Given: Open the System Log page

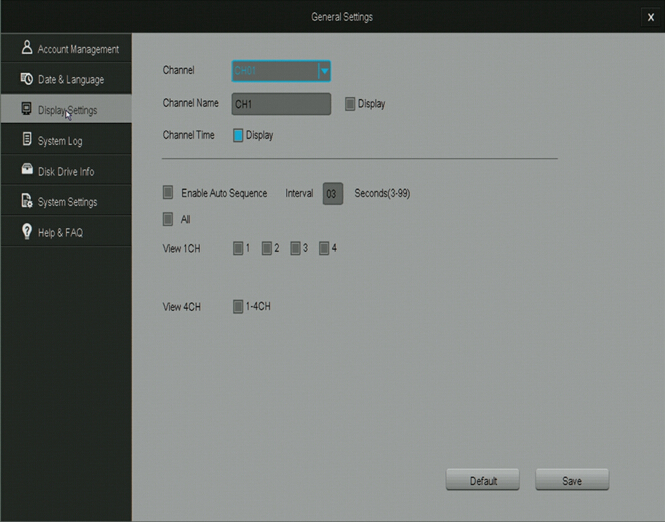Looking at the screenshot, I should 66,140.
